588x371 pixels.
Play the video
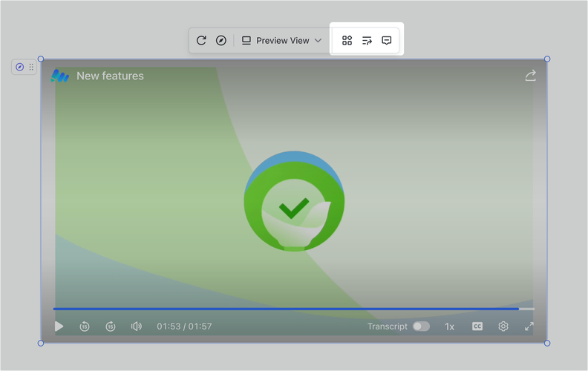coord(59,326)
